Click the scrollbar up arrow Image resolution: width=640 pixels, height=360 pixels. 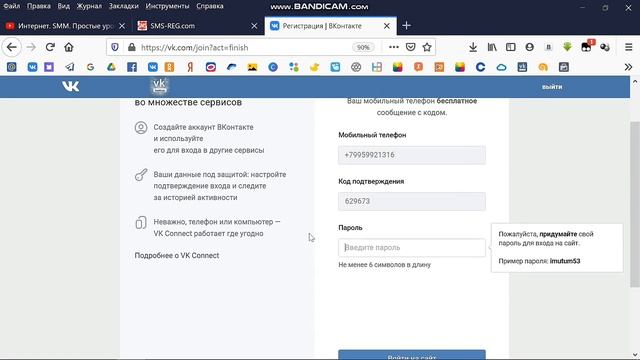635,82
